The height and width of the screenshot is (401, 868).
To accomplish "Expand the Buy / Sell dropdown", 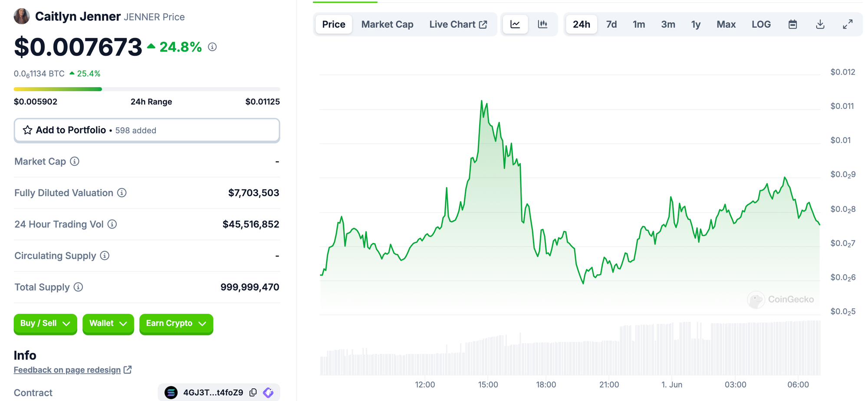I will [x=45, y=324].
